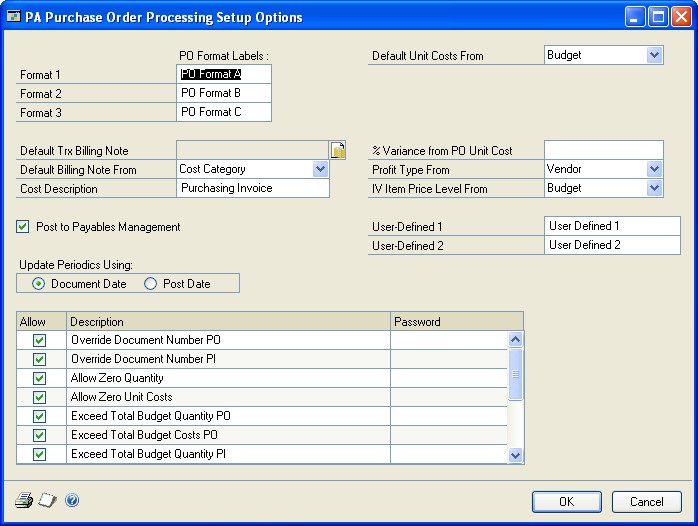
Task: Open the note icon beside the printer
Action: [x=48, y=500]
